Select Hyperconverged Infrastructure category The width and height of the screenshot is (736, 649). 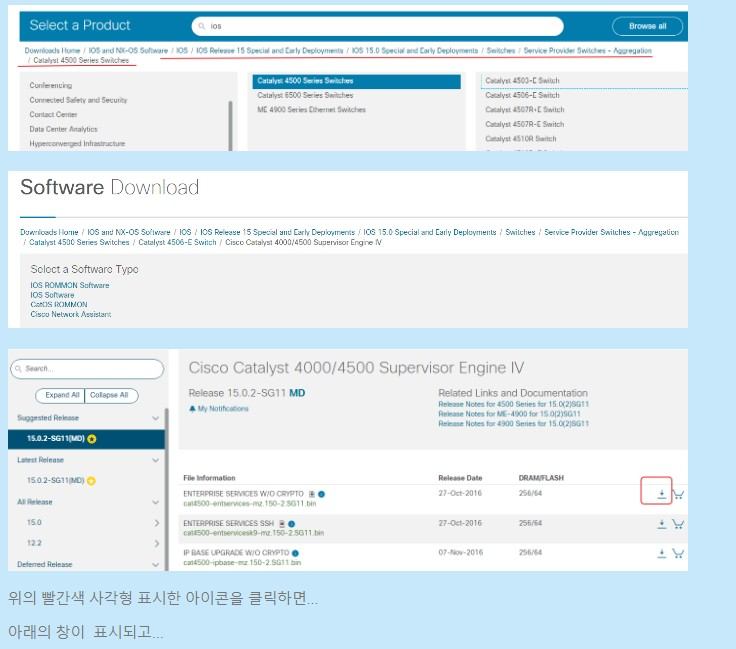point(77,144)
